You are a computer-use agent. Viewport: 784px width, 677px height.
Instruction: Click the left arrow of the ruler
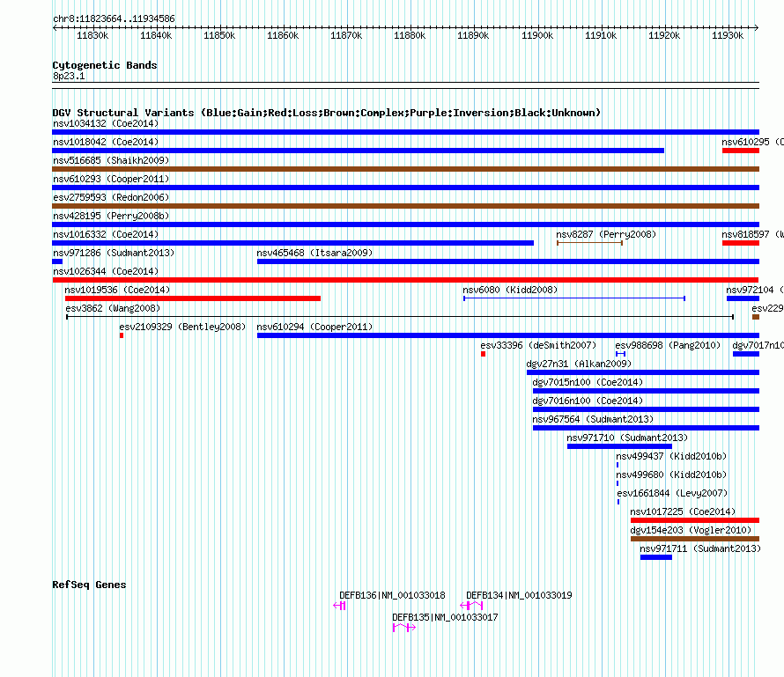[55, 27]
